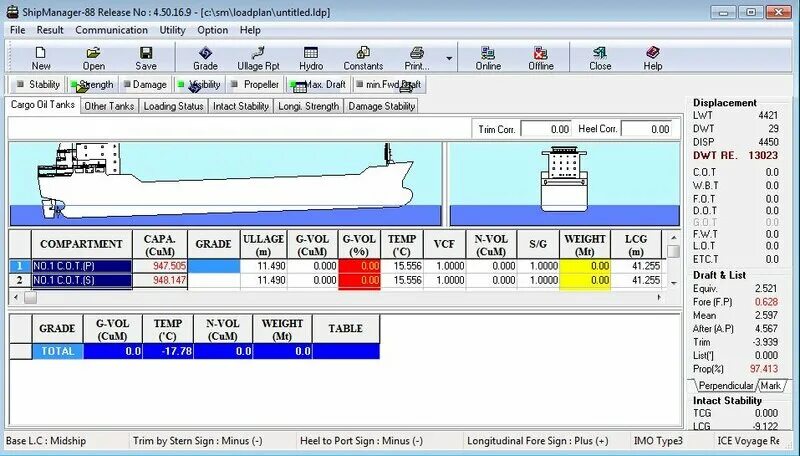Image resolution: width=800 pixels, height=456 pixels.
Task: Select row 2 NO.1 C.O.T.(S) compartment
Action: [x=82, y=280]
